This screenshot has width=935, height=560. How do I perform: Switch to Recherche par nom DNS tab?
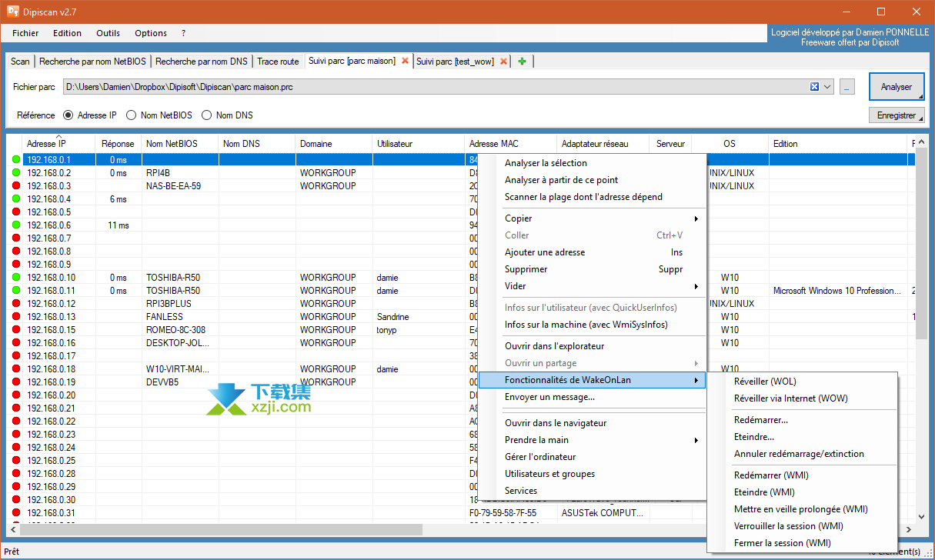pos(202,62)
